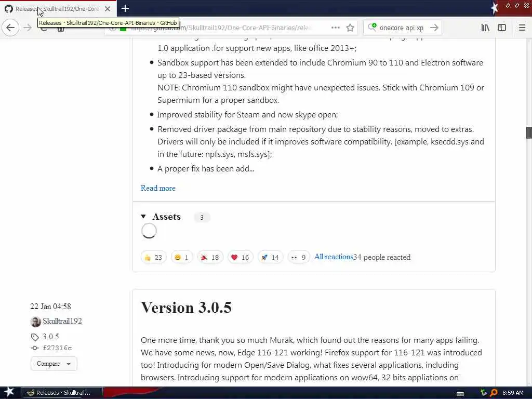This screenshot has height=399, width=532.
Task: Focus the search box with onecore api xp
Action: (x=402, y=28)
